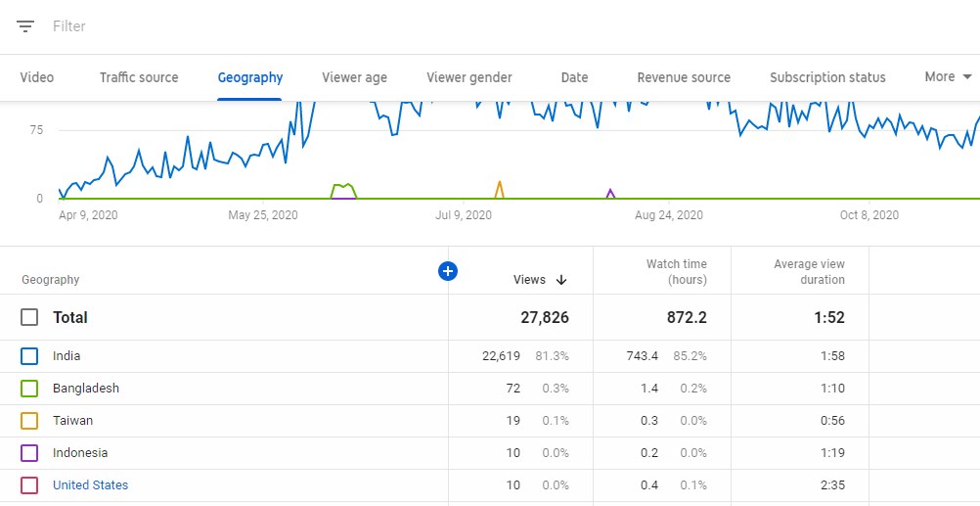Click the May 25, 2020 axis label
980x506 pixels.
(x=262, y=215)
